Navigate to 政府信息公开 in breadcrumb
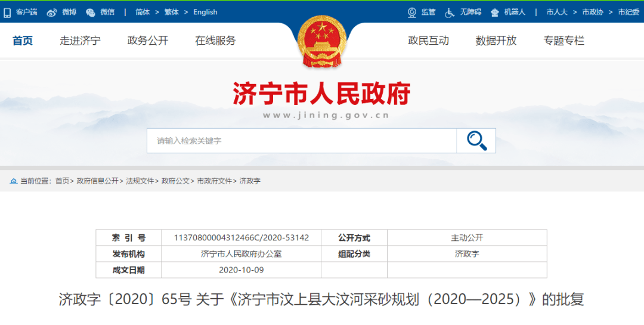644x325 pixels. (x=97, y=181)
